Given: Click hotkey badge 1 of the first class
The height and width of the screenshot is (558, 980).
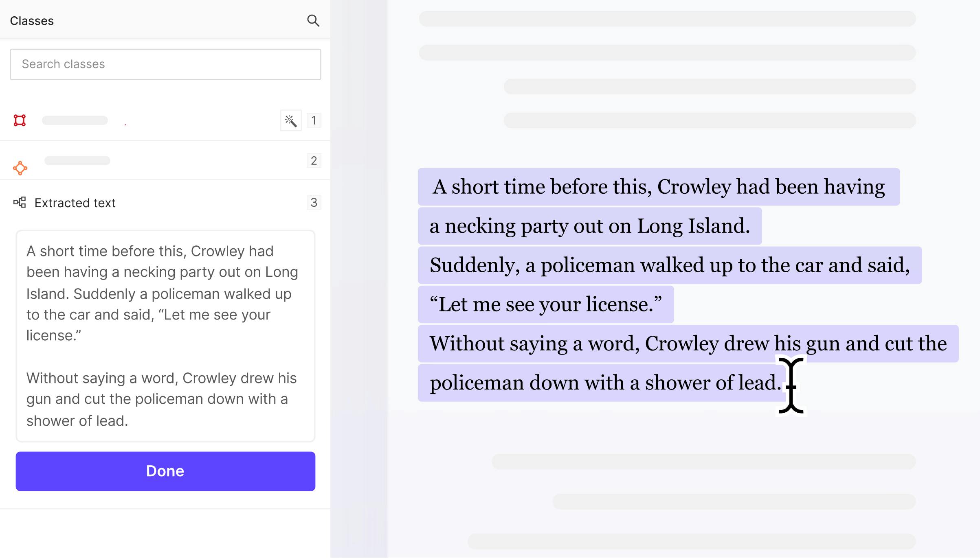Looking at the screenshot, I should (314, 120).
